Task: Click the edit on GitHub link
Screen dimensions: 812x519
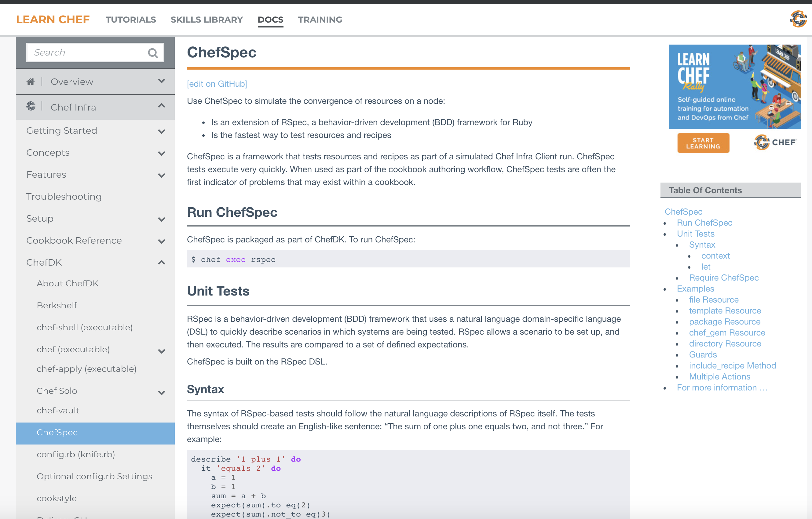Action: pos(217,84)
